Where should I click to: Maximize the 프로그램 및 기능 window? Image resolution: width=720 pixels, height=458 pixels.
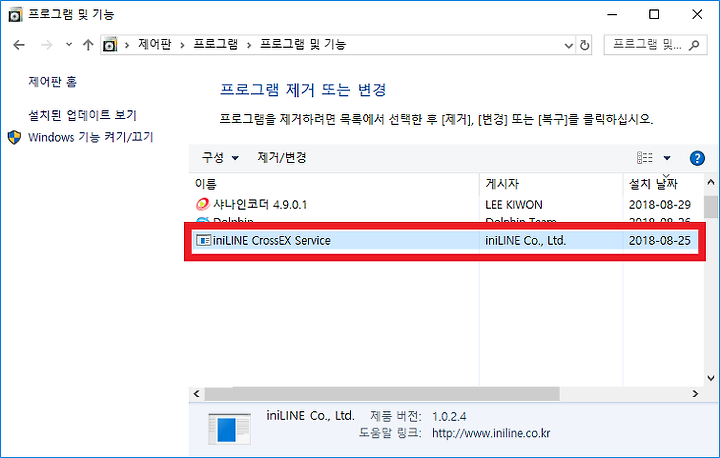click(654, 14)
